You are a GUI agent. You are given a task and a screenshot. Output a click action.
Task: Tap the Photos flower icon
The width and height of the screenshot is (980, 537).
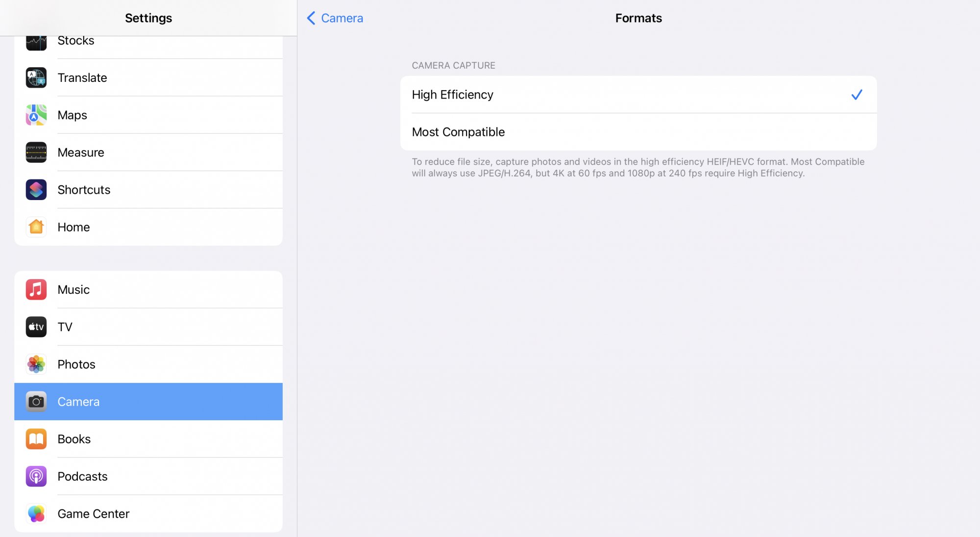[36, 364]
